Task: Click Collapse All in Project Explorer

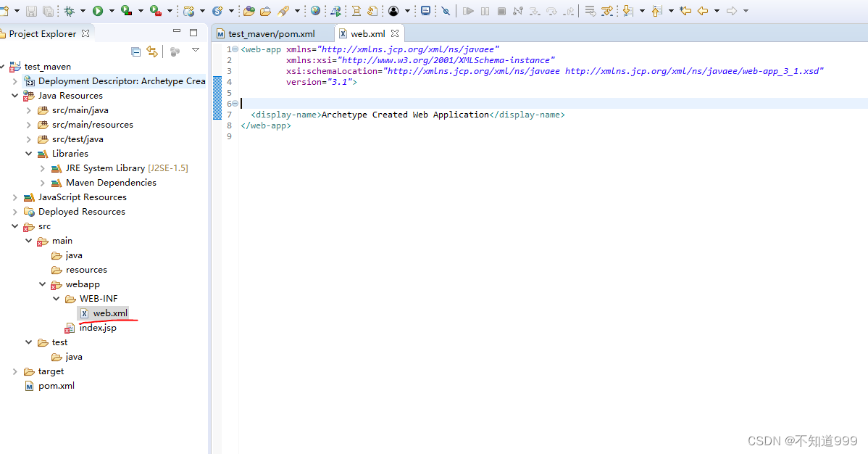Action: 135,51
